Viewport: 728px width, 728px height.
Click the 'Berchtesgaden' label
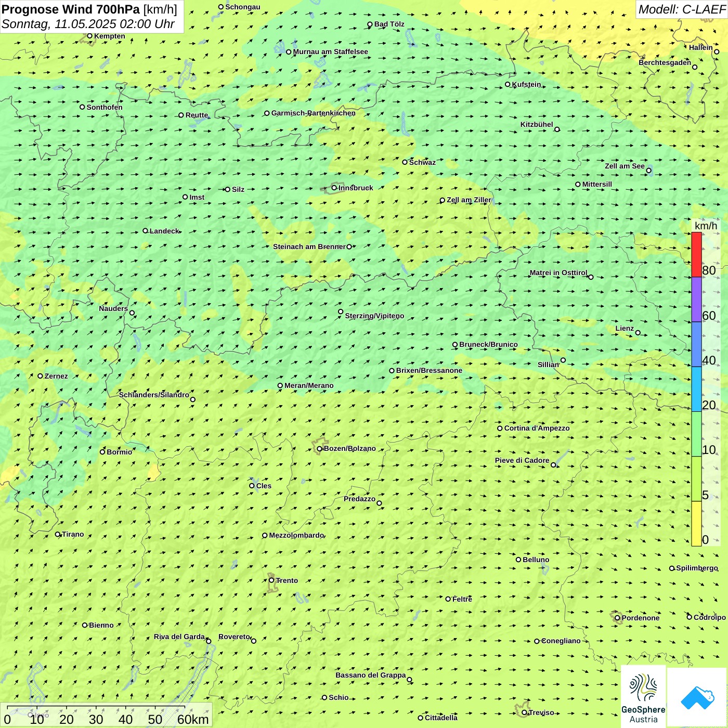(665, 62)
